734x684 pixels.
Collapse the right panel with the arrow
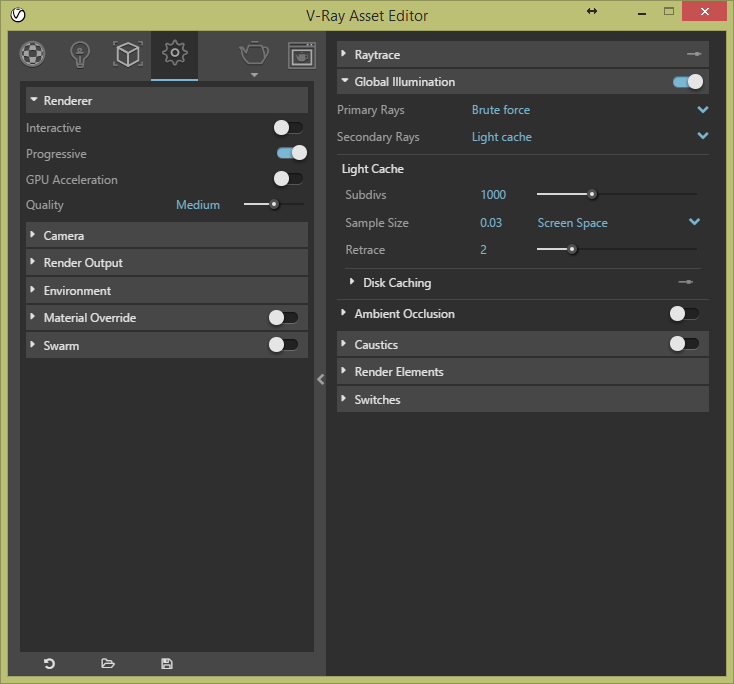[321, 379]
